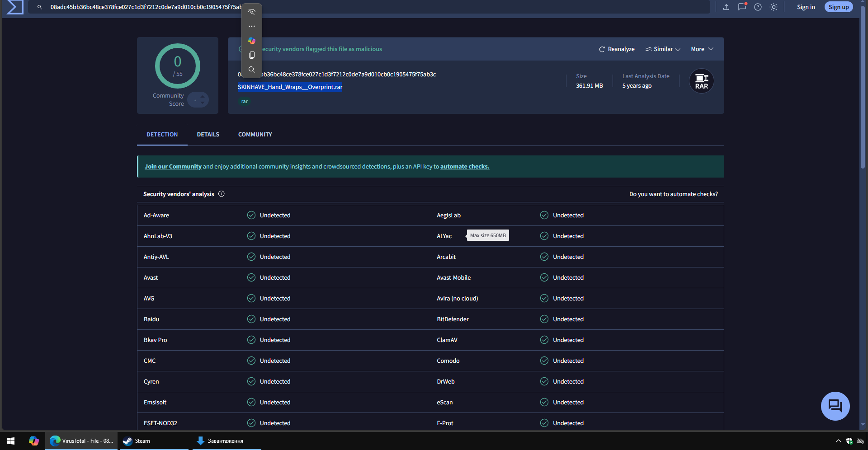Image resolution: width=868 pixels, height=450 pixels.
Task: Open Copilot from the taskbar
Action: [x=34, y=441]
